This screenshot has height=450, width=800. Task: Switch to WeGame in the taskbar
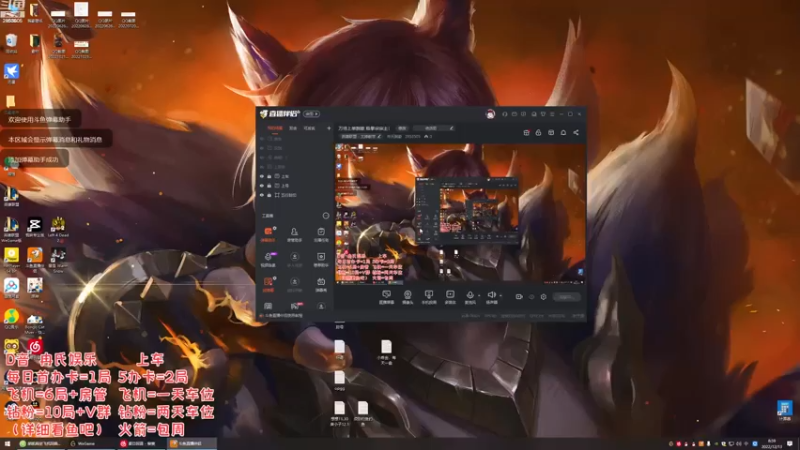pyautogui.click(x=91, y=444)
